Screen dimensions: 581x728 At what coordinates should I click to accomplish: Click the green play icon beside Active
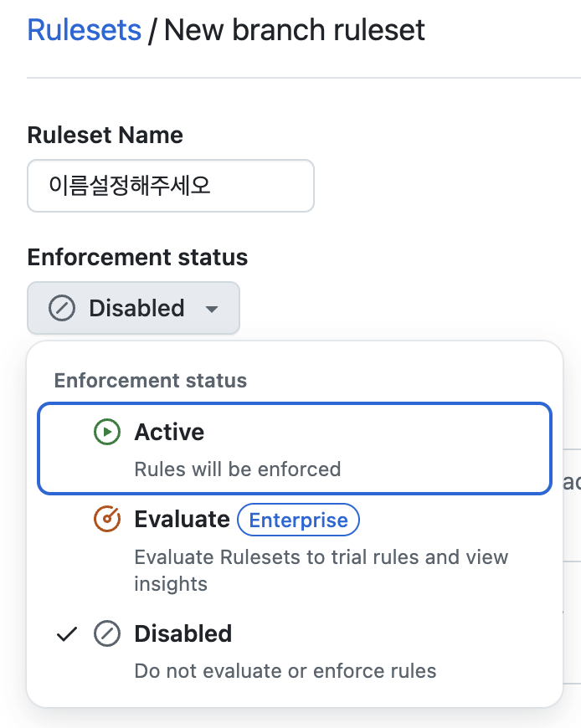[x=106, y=432]
